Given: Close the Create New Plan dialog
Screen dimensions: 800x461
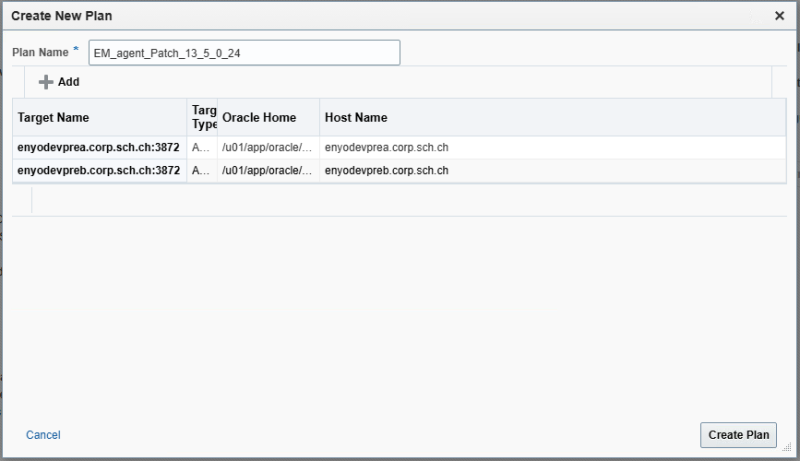Looking at the screenshot, I should coord(779,16).
